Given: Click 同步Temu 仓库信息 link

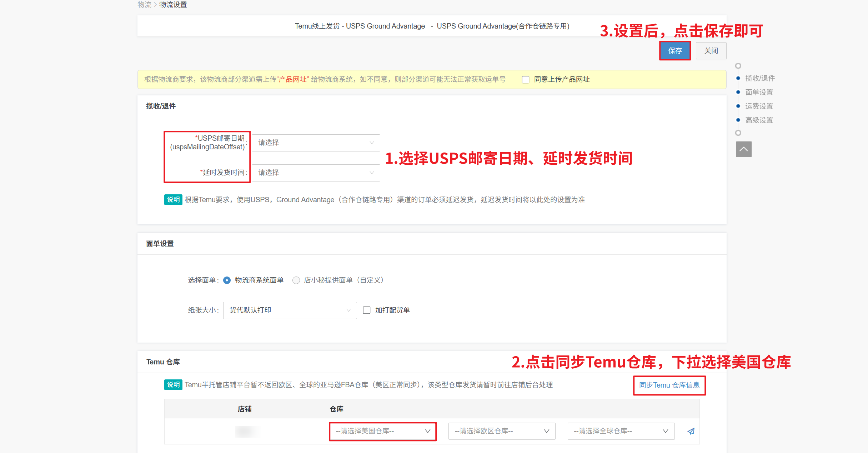Looking at the screenshot, I should point(669,385).
